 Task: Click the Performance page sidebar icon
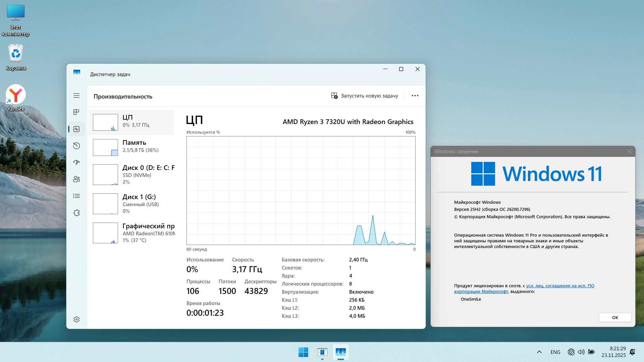[76, 129]
